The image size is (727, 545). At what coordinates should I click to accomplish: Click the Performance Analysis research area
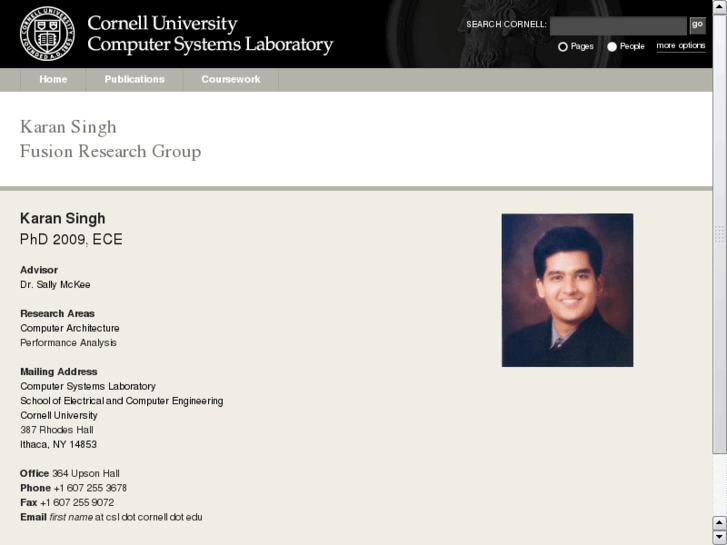[68, 343]
